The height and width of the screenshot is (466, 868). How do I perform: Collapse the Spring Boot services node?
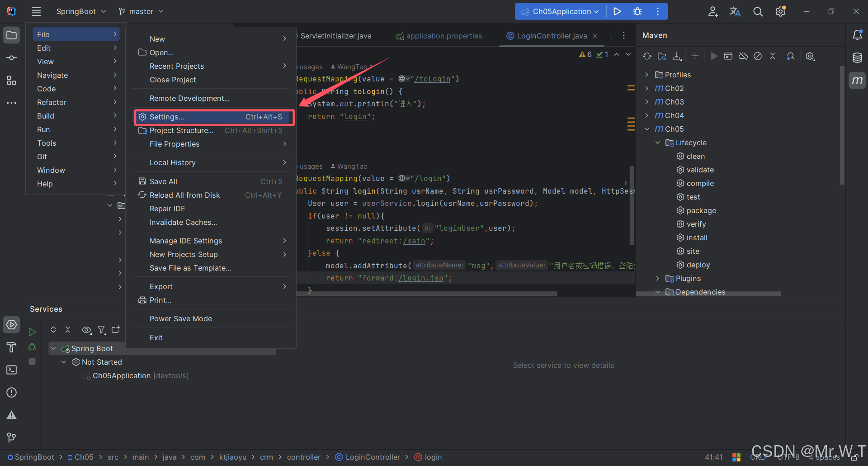53,348
